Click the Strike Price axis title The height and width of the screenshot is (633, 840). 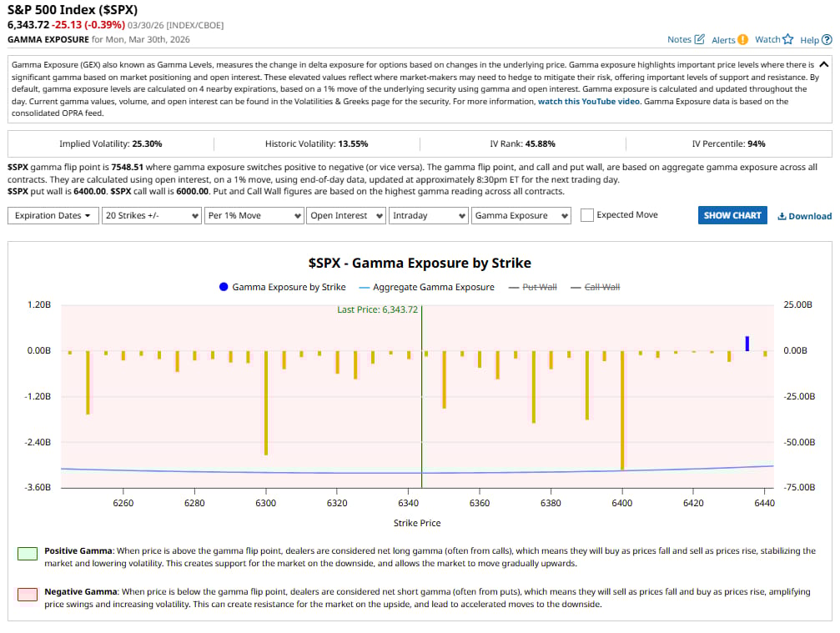(417, 523)
